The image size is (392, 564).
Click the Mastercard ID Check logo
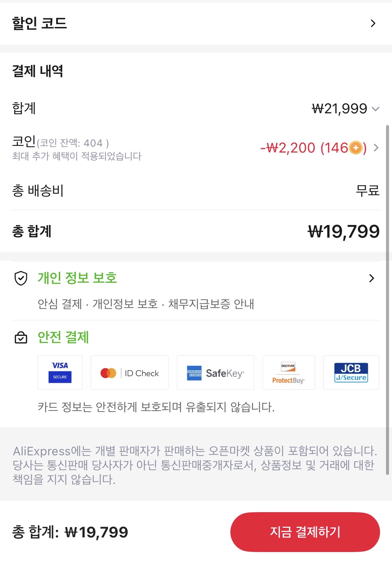click(x=130, y=373)
